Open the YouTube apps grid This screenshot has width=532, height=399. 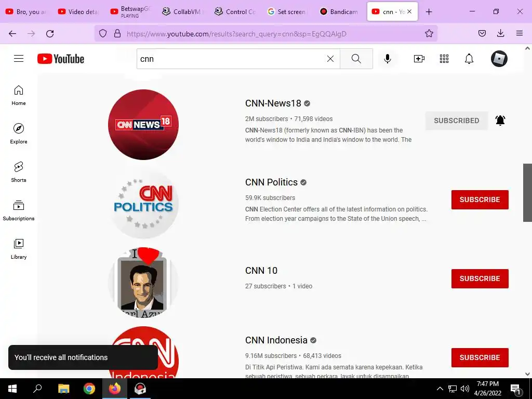[x=444, y=59]
